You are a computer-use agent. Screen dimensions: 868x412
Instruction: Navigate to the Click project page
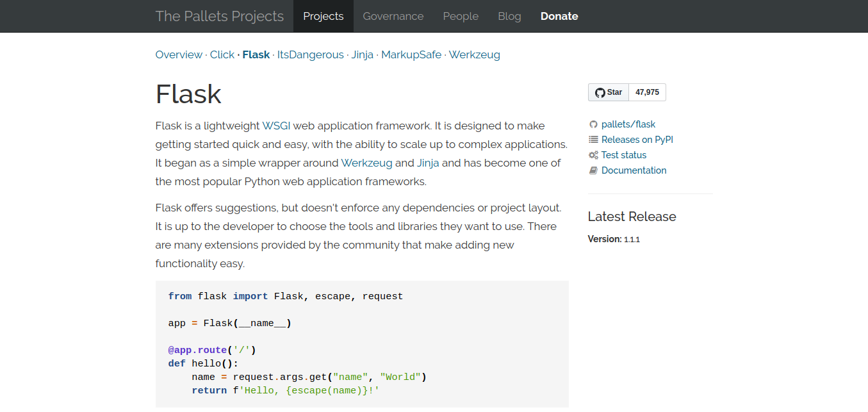(x=222, y=54)
